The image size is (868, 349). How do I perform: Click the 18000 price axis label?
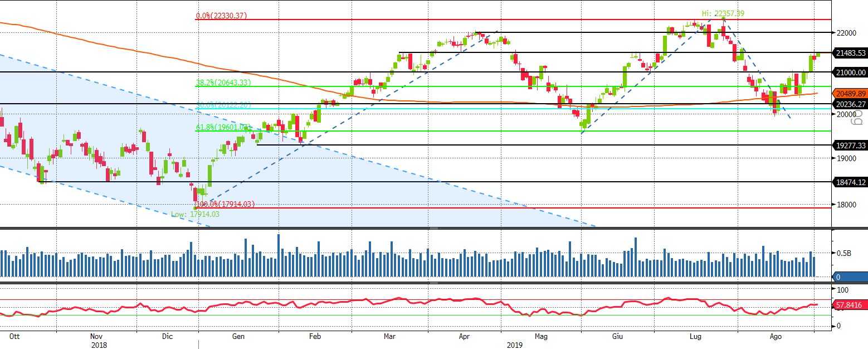coord(846,205)
